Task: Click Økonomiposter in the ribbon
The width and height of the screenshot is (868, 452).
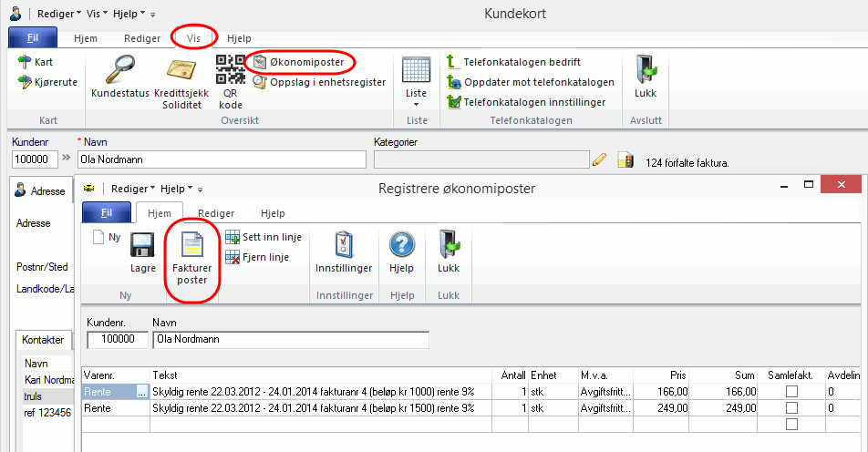Action: (x=305, y=62)
